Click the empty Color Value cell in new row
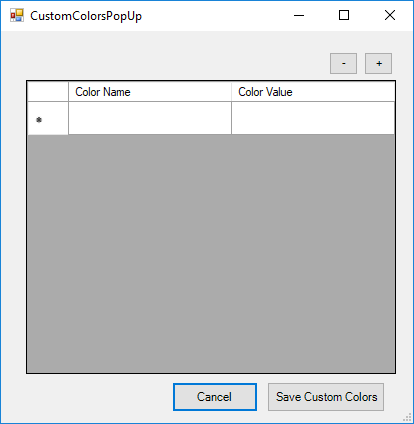The image size is (414, 424). click(x=313, y=118)
